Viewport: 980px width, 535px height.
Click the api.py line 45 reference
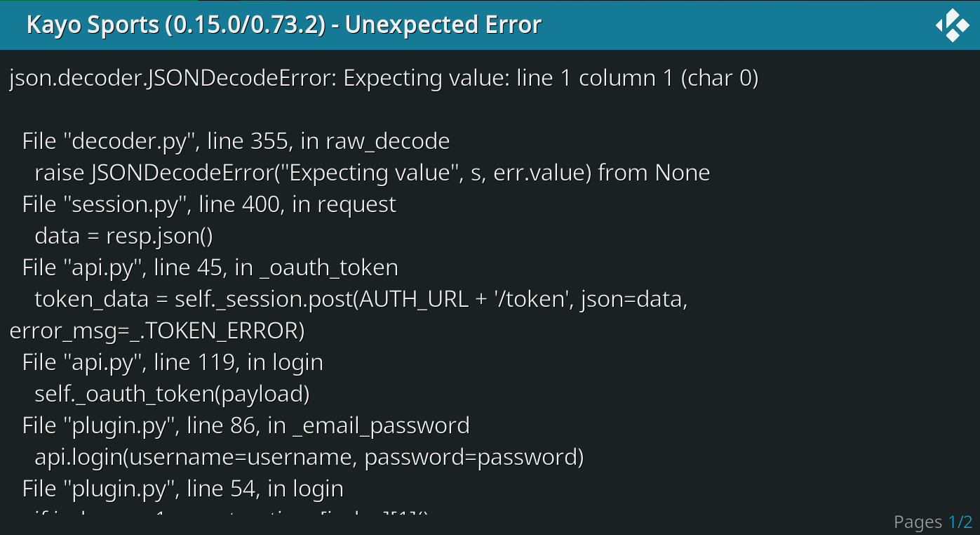(x=209, y=267)
